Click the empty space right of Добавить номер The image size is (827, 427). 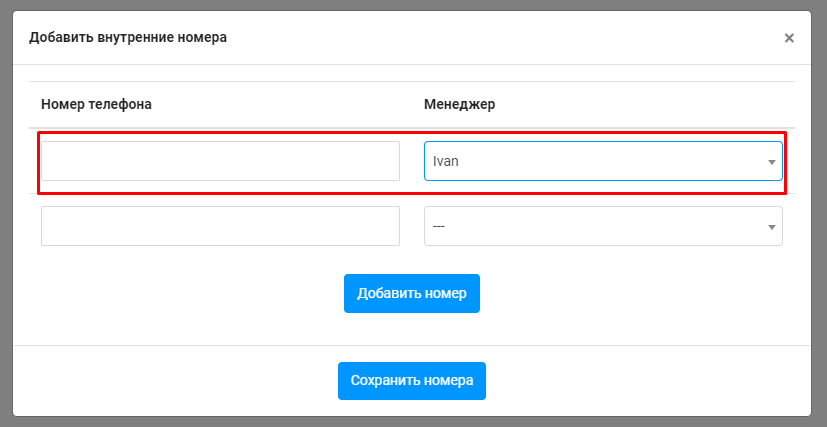click(x=640, y=293)
